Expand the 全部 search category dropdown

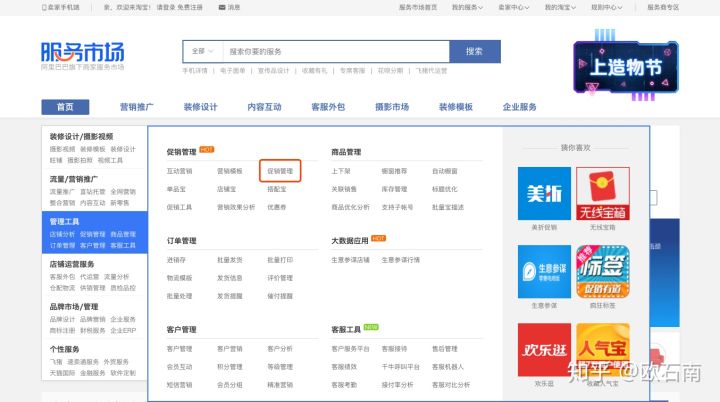[x=201, y=51]
